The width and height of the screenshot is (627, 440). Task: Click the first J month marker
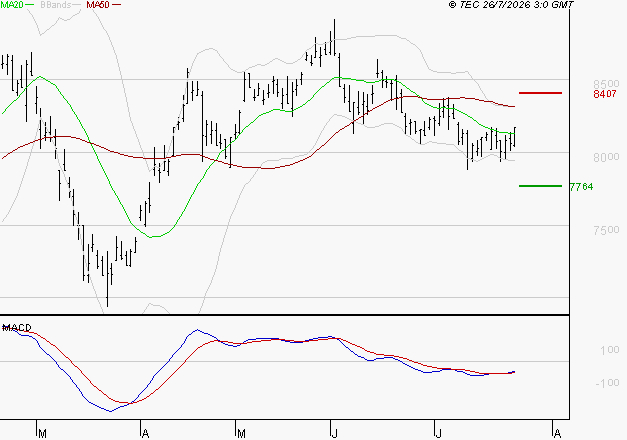pyautogui.click(x=335, y=434)
